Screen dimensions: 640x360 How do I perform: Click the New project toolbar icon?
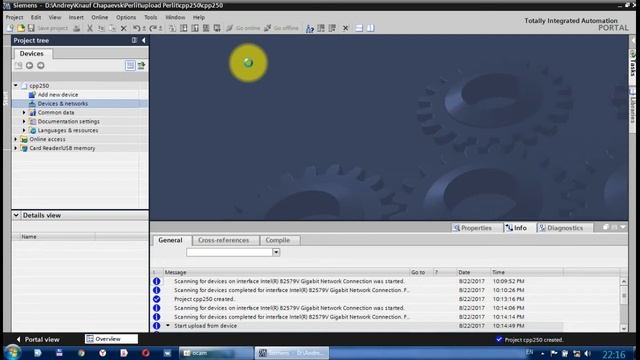10,28
